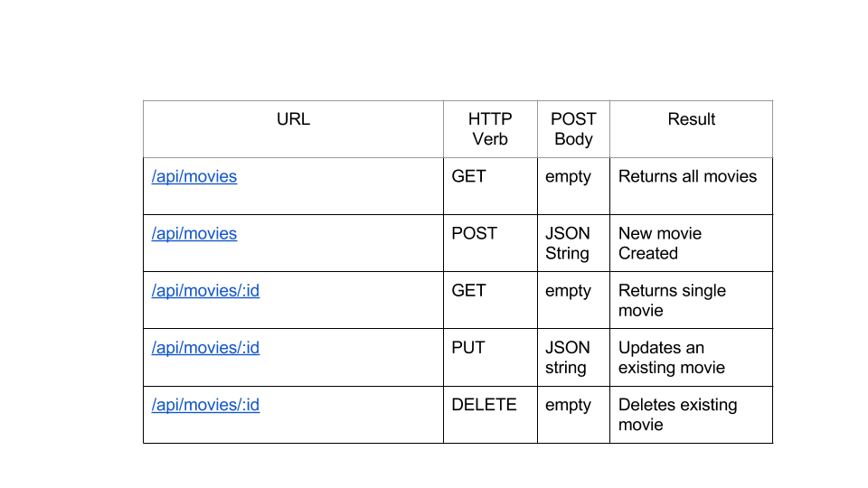Follow the /api/movies/:id link in the PUT row
868x488 pixels.
(205, 348)
